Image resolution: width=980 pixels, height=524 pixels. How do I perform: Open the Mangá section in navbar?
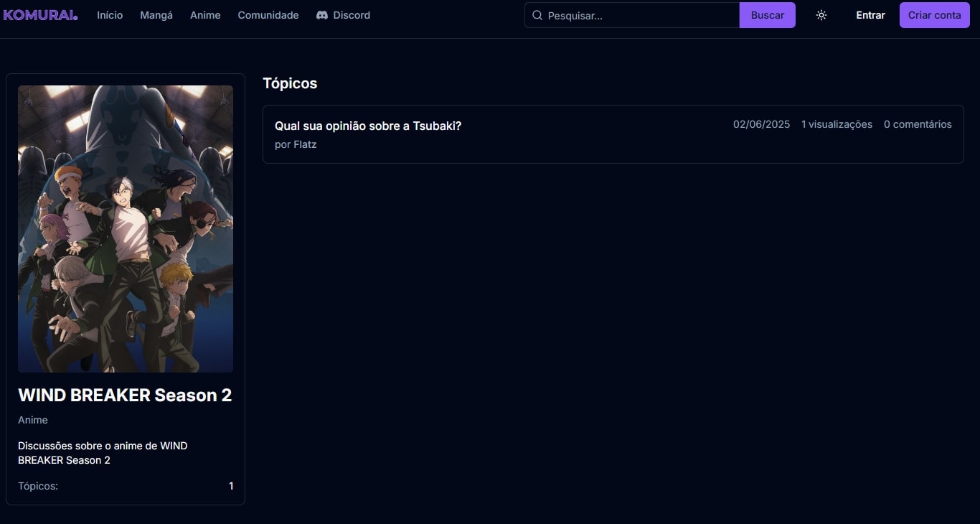click(156, 15)
